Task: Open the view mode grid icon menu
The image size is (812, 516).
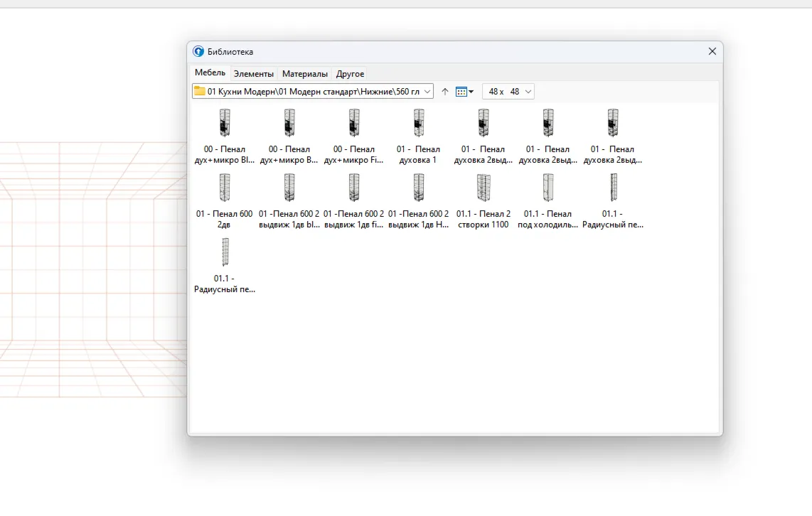Action: point(461,92)
